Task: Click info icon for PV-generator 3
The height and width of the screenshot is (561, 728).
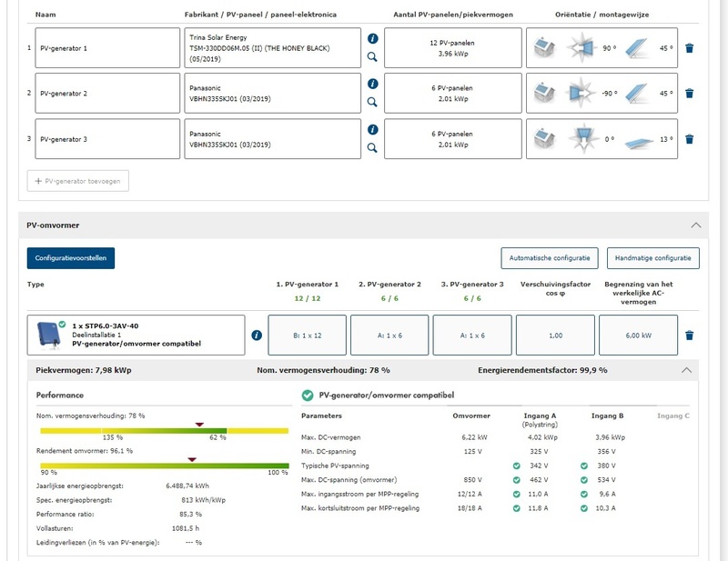Action: [x=372, y=129]
